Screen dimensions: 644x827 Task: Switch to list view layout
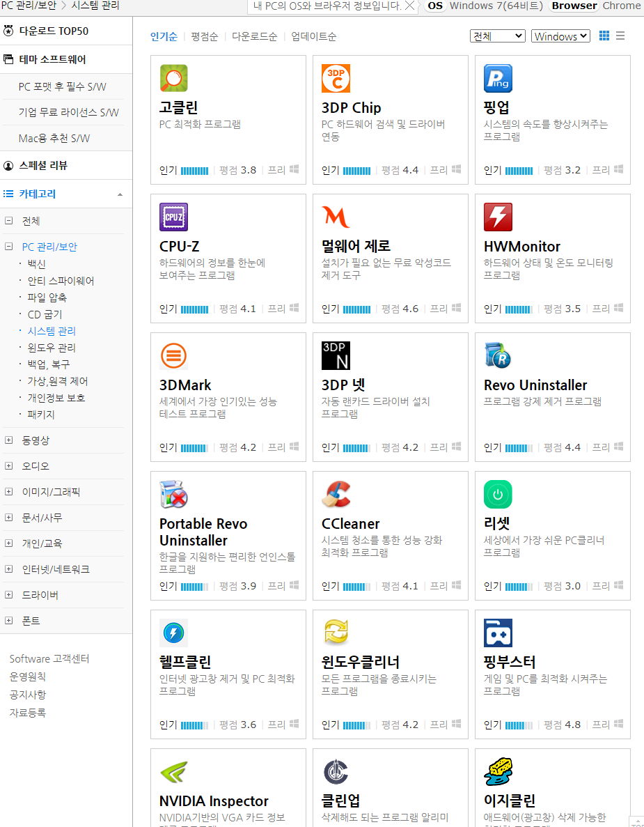coord(620,36)
